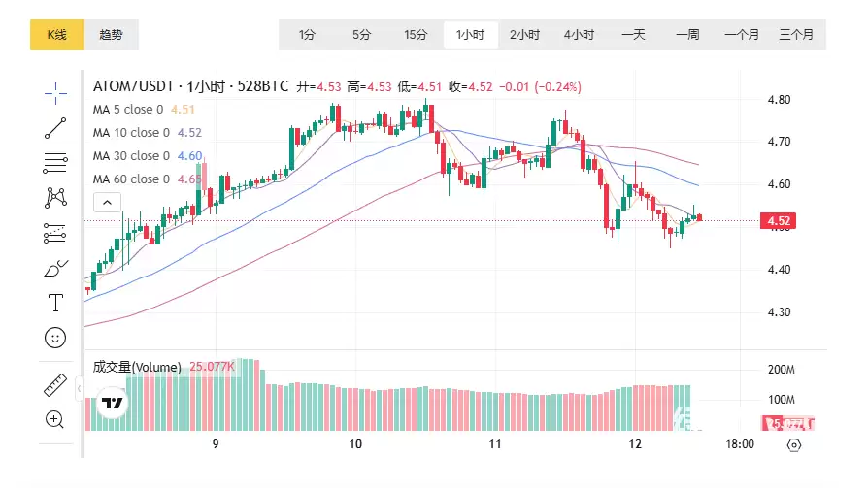868x488 pixels.
Task: Select the XABCD pattern tool
Action: [55, 197]
